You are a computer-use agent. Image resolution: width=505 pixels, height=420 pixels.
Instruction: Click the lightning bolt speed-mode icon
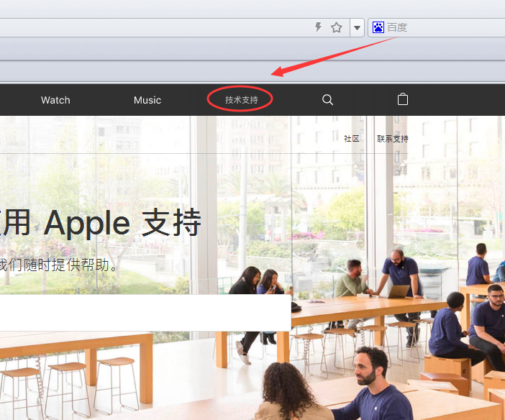[x=319, y=27]
